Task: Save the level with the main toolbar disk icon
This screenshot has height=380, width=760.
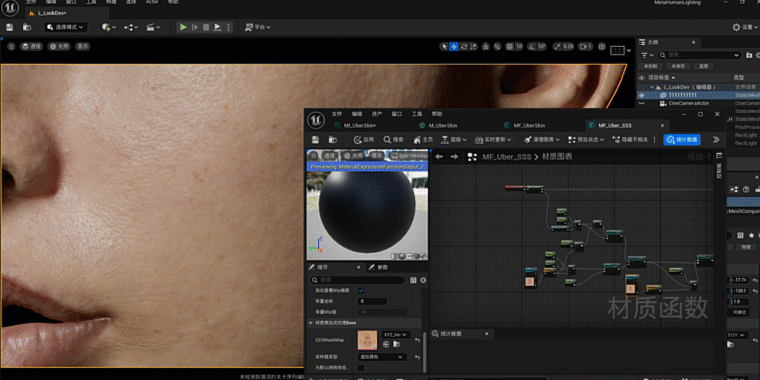Action: click(10, 27)
